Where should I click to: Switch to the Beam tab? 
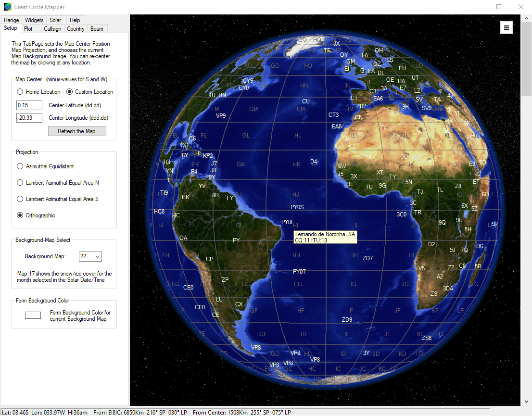tap(97, 28)
